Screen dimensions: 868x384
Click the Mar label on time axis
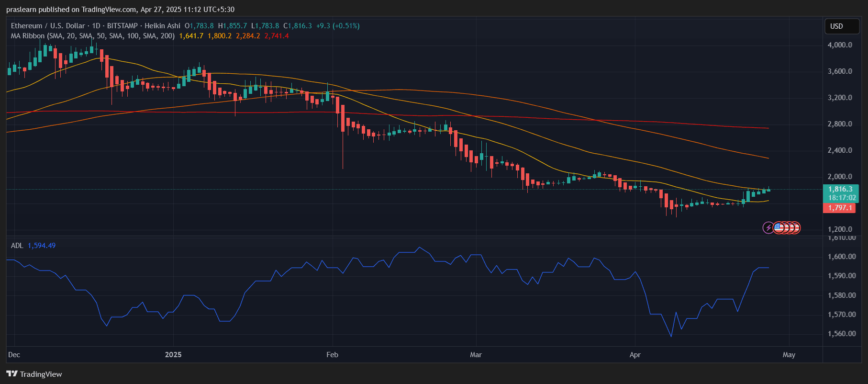point(476,355)
